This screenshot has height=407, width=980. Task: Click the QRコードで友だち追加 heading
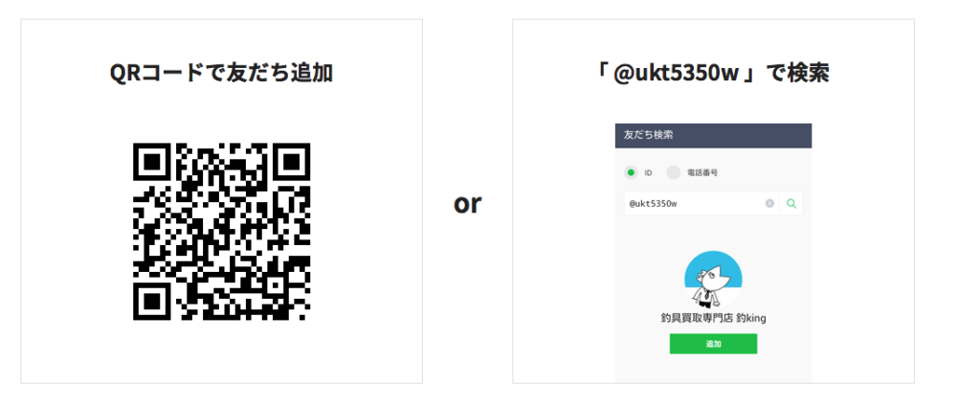click(x=221, y=73)
